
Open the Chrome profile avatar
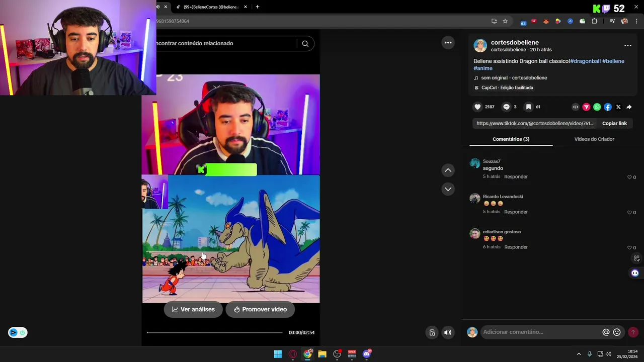(x=624, y=21)
